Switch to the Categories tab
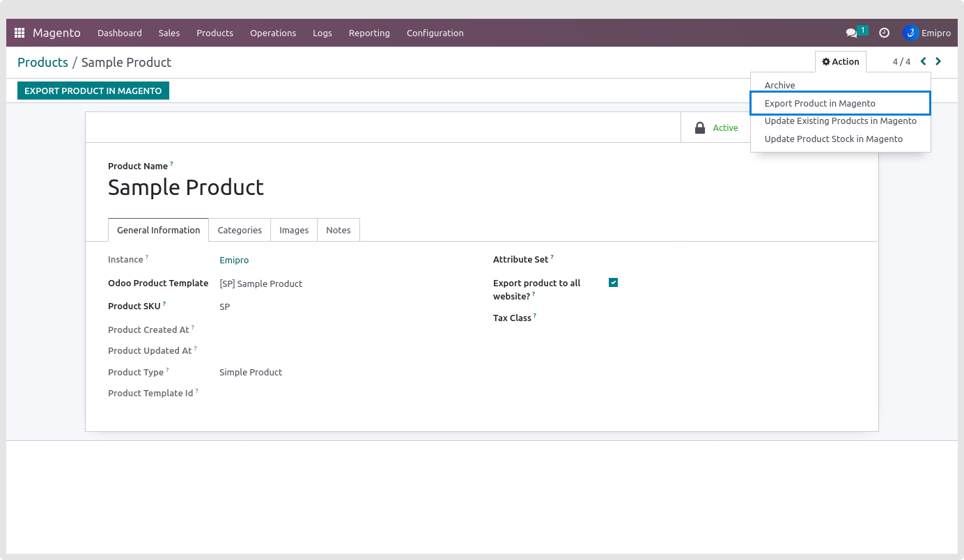The height and width of the screenshot is (560, 964). tap(240, 231)
